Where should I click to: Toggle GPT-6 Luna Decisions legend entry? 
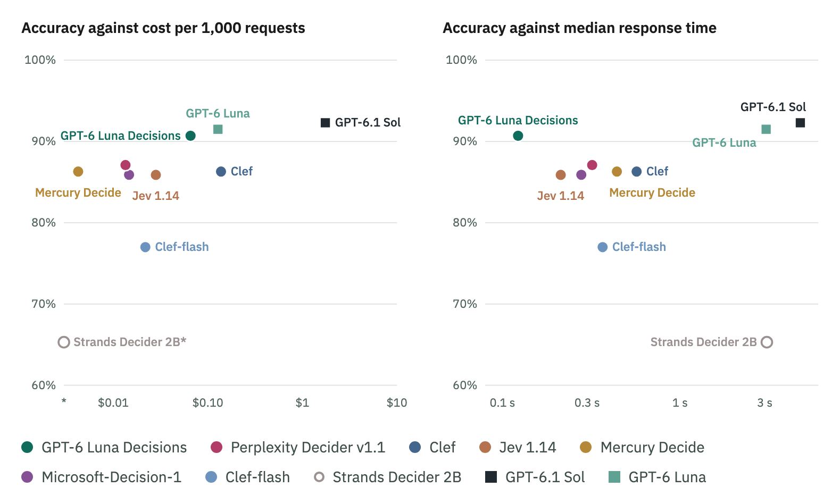(104, 447)
